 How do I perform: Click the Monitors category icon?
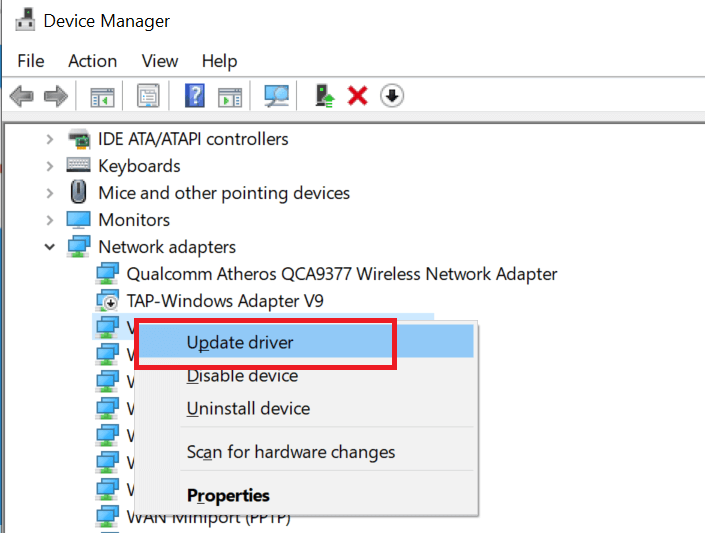tap(78, 219)
